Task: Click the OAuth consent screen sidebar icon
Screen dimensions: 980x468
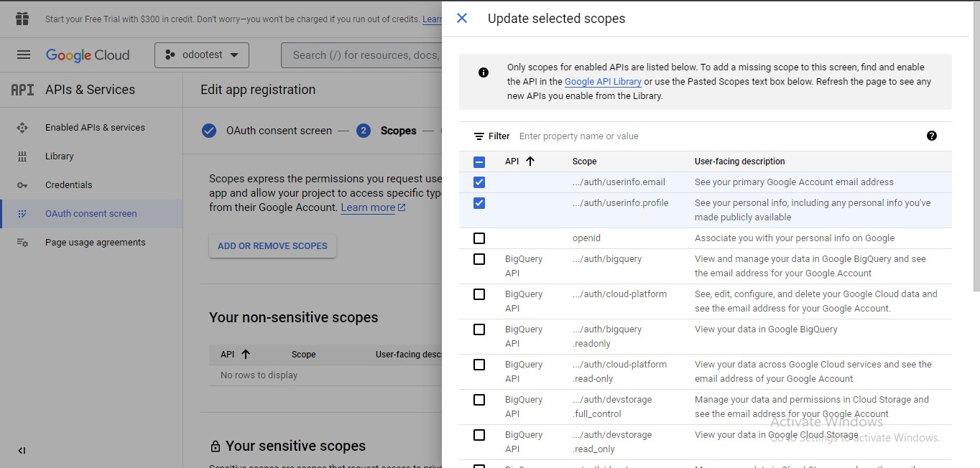Action: [x=22, y=214]
